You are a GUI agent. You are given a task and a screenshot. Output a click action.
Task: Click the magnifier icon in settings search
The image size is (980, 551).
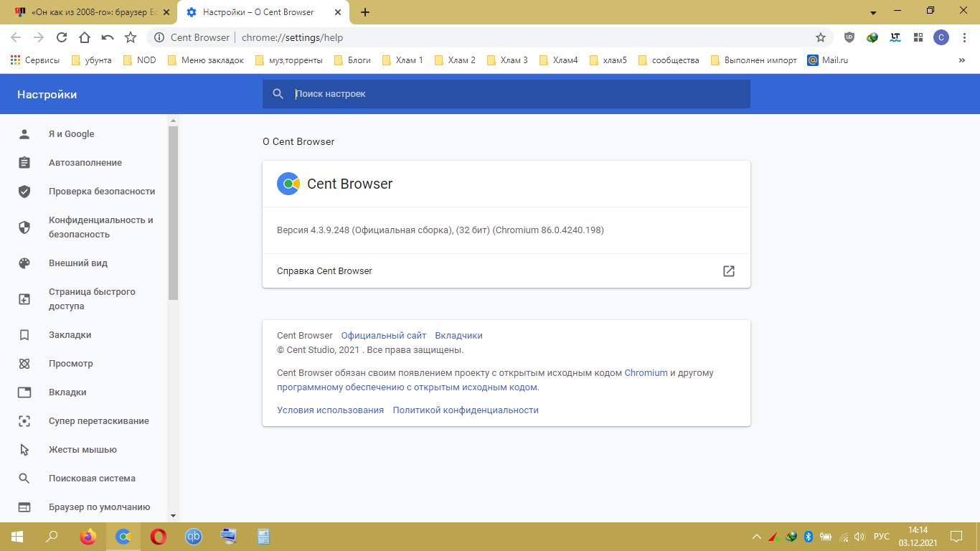point(278,94)
